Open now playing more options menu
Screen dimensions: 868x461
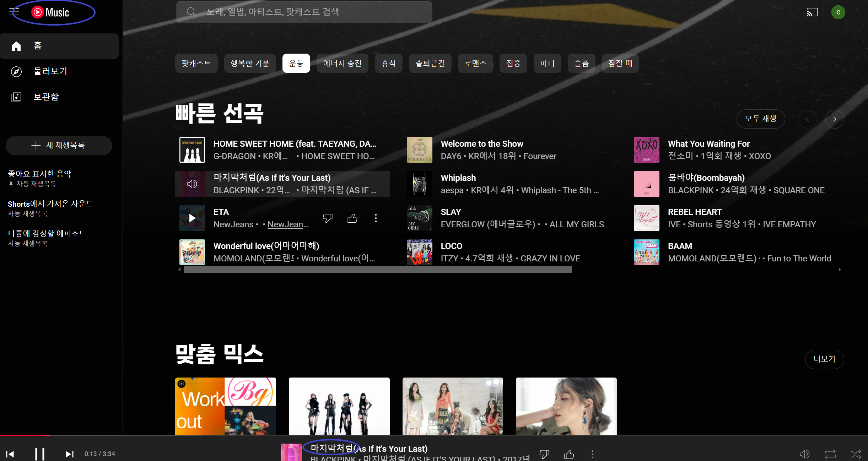point(592,454)
